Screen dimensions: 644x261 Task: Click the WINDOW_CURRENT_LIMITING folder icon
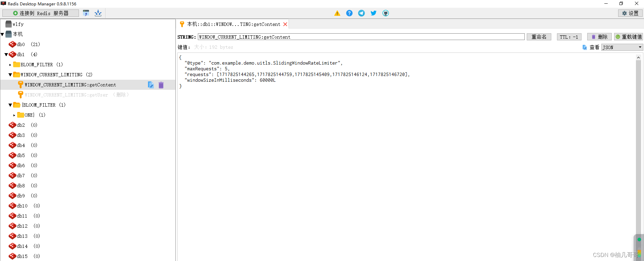[x=17, y=75]
